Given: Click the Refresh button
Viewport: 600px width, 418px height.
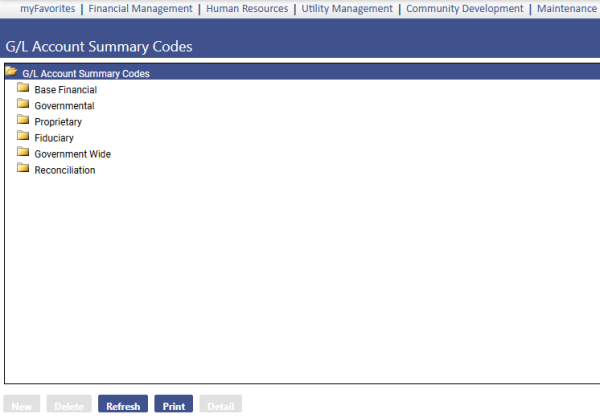Looking at the screenshot, I should [x=123, y=405].
